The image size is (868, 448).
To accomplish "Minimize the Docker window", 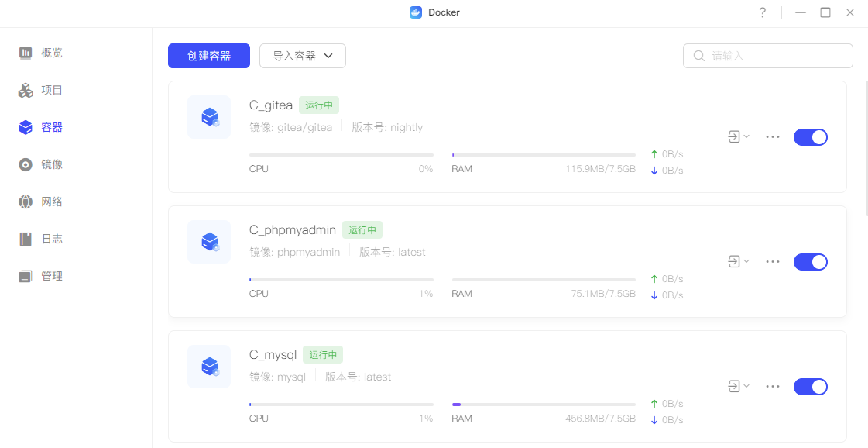I will 801,12.
